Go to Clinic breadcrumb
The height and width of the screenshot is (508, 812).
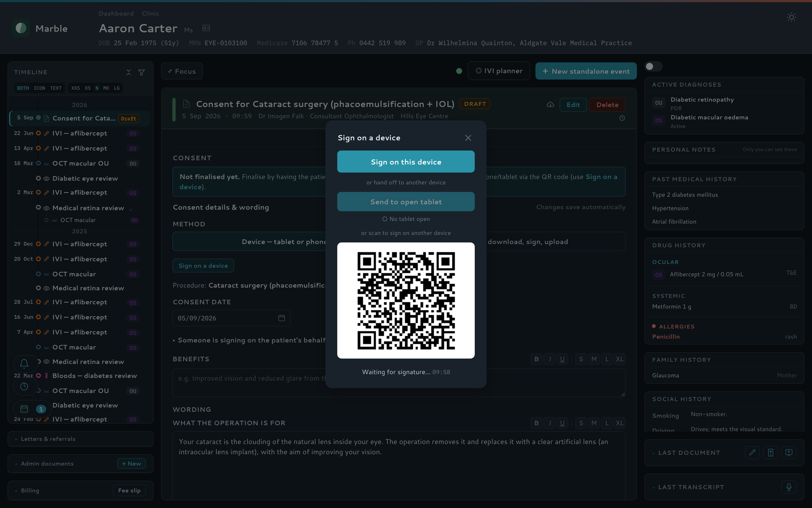point(150,13)
